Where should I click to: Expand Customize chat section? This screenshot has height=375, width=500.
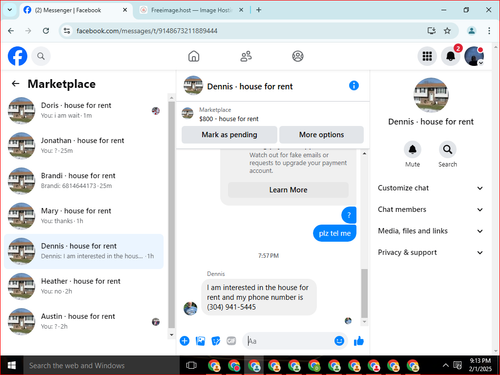click(430, 188)
